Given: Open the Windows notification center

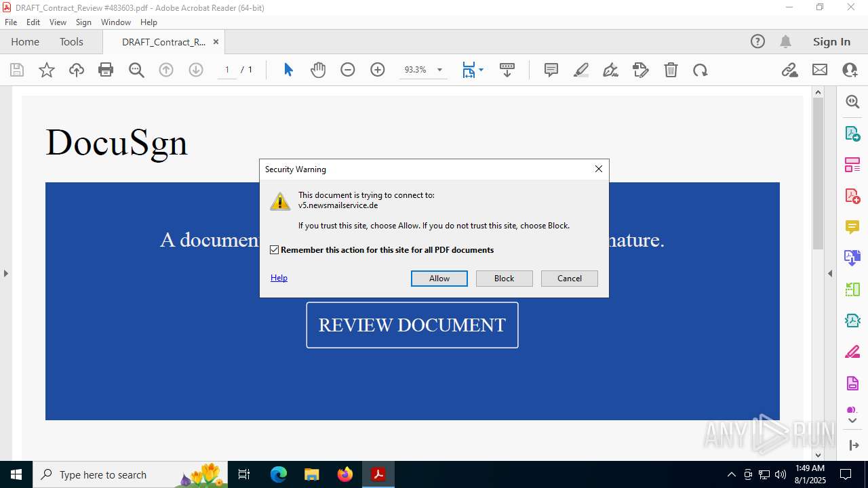Looking at the screenshot, I should click(x=846, y=474).
